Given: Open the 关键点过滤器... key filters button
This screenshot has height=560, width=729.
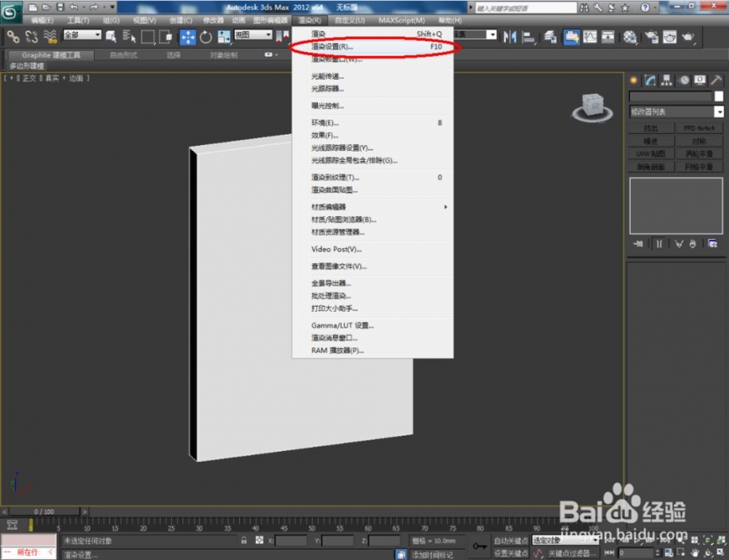Looking at the screenshot, I should point(572,553).
